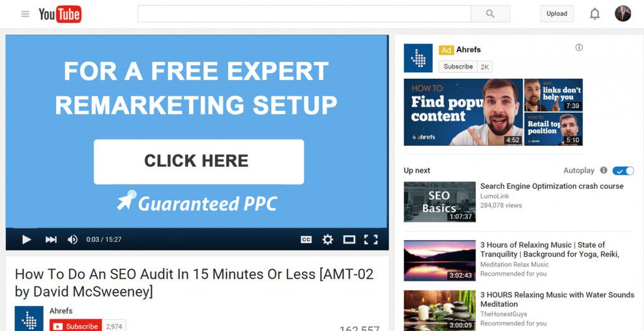Click the red Subscribe button below video
The width and height of the screenshot is (644, 331).
coord(75,326)
